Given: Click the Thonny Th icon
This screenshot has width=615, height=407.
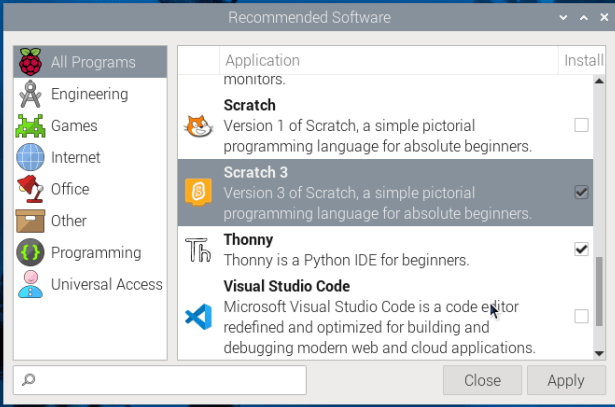Looking at the screenshot, I should pyautogui.click(x=198, y=250).
